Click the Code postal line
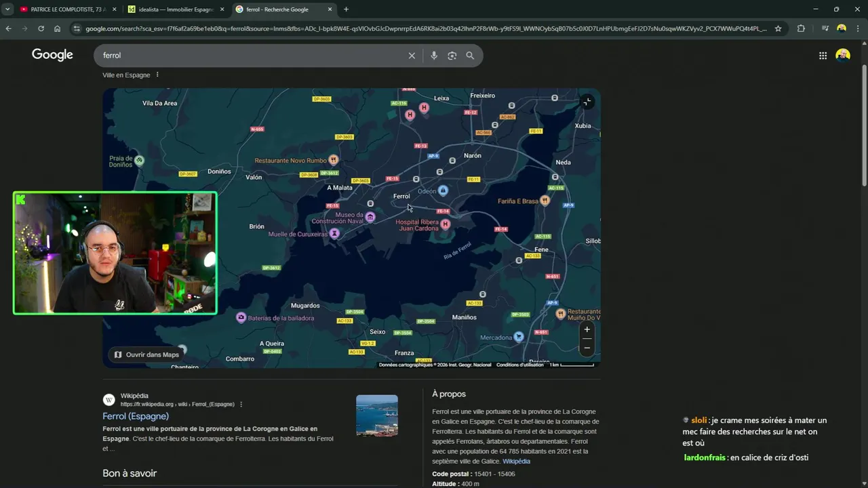868x488 pixels. point(473,474)
